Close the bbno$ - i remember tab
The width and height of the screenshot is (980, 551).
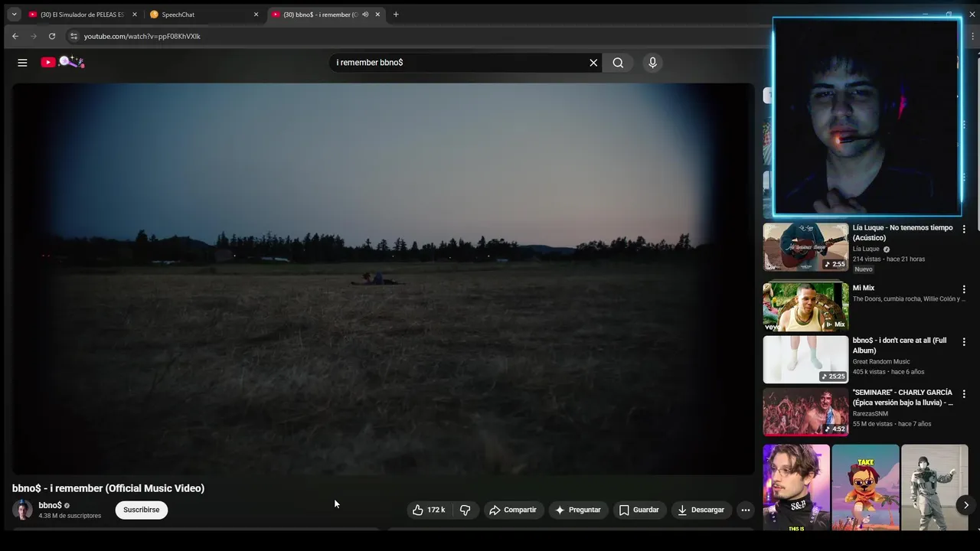[x=377, y=15]
